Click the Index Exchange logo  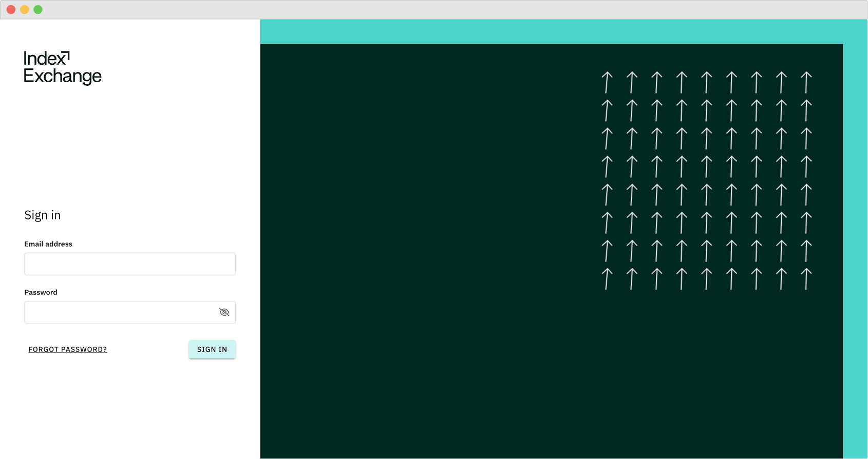[63, 68]
